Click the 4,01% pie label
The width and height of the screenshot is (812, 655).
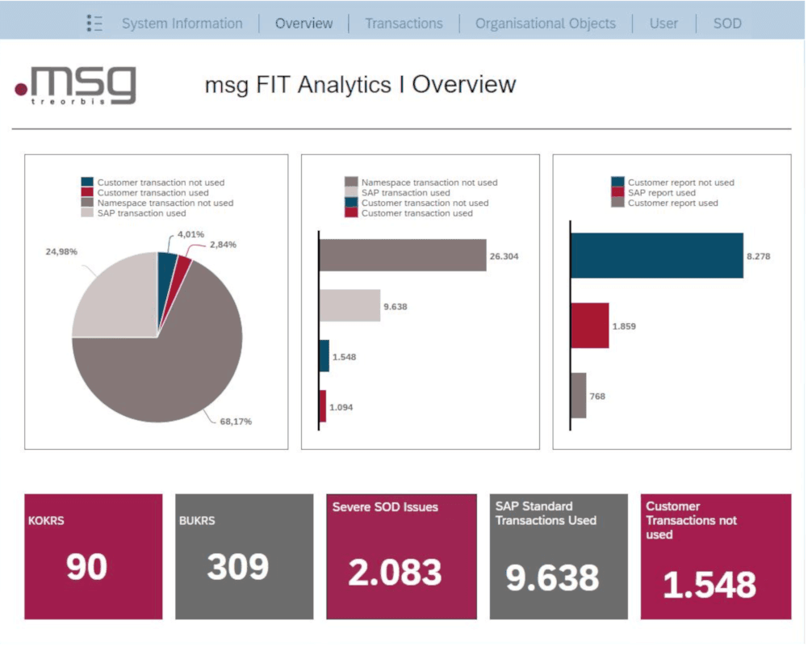(191, 234)
